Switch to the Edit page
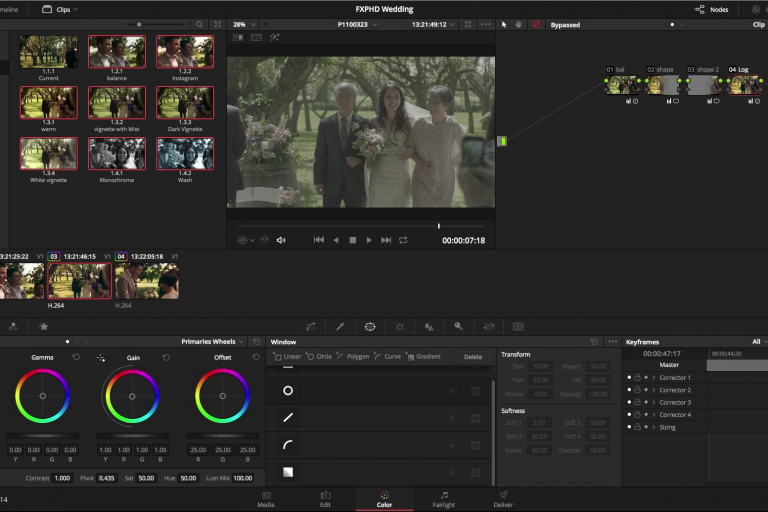Screen dimensions: 768x512 tap(325, 499)
